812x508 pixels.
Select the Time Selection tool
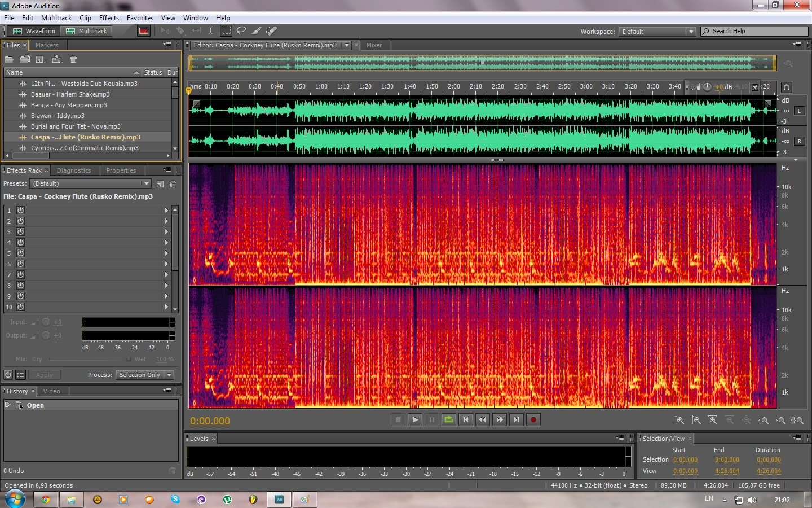210,30
